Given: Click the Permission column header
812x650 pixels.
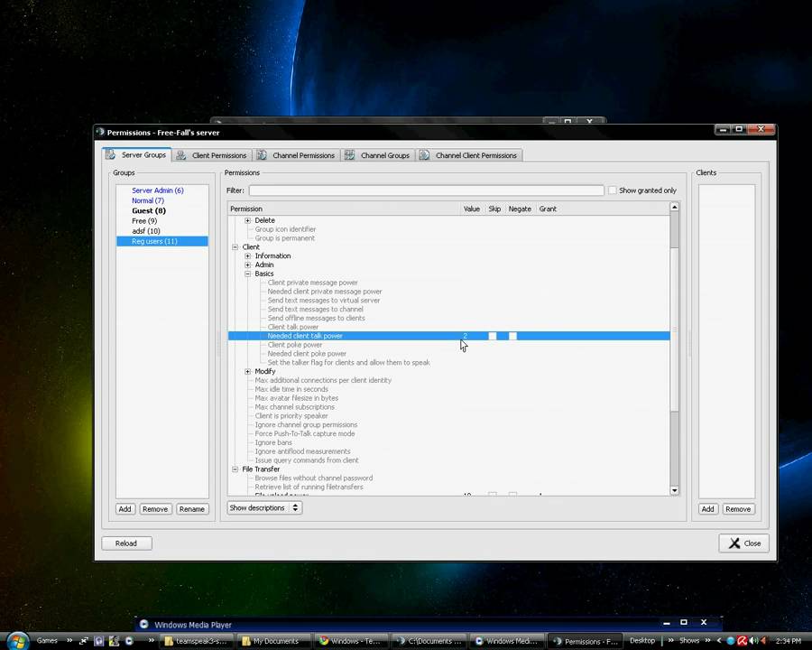Looking at the screenshot, I should coord(344,209).
